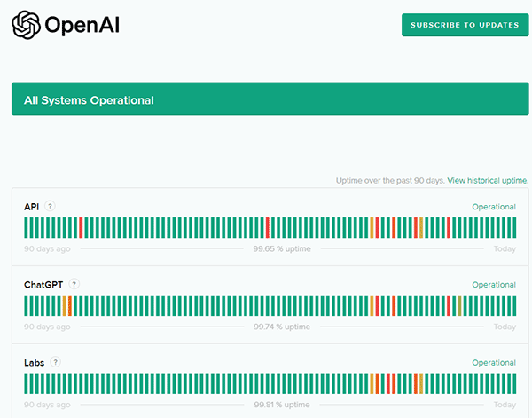
Task: Click the ChatGPT Operational status text
Action: (494, 285)
